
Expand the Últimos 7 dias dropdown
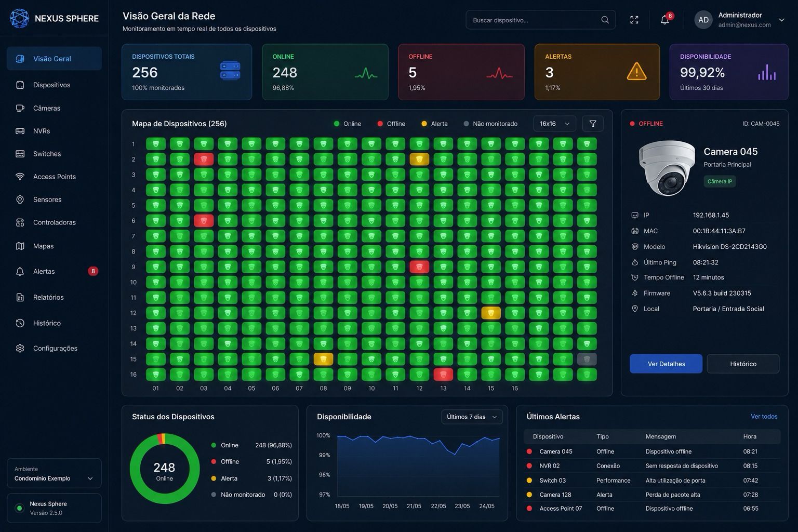pos(472,417)
